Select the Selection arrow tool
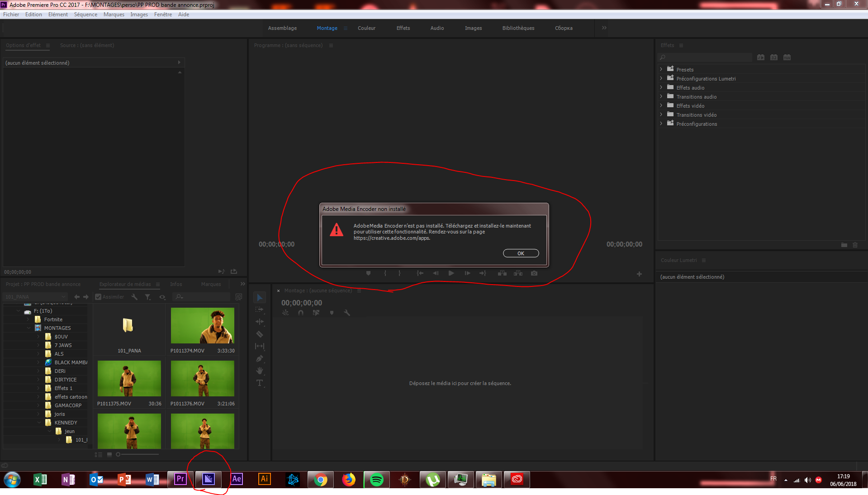 click(260, 298)
